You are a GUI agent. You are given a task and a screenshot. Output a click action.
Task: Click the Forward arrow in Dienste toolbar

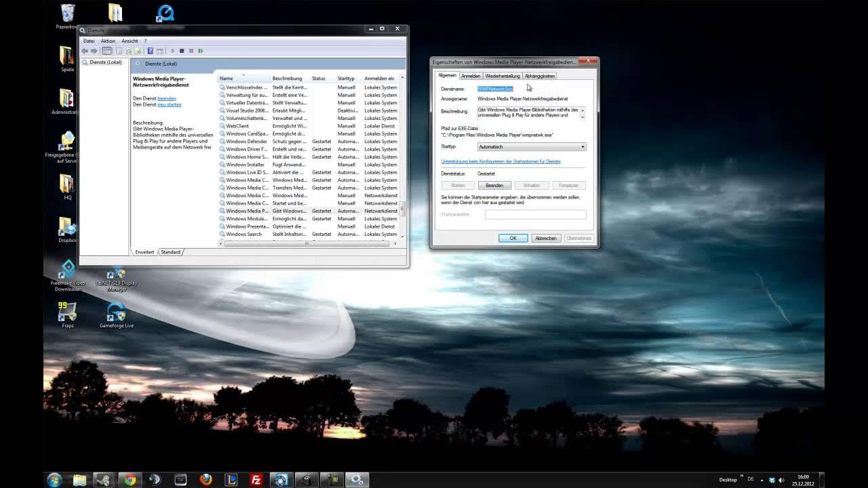point(94,51)
